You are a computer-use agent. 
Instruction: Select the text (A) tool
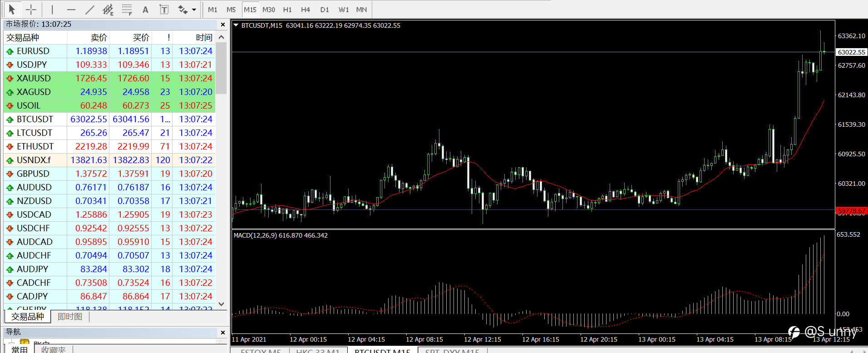click(145, 9)
